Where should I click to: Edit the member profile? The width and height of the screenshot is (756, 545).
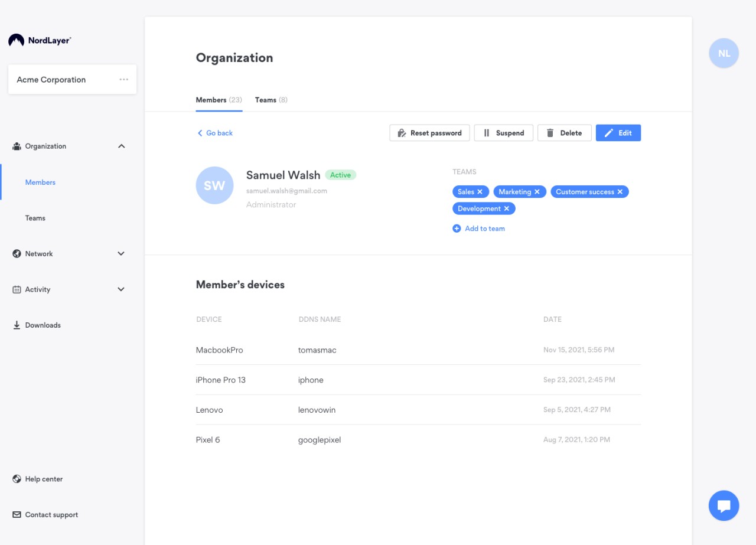pyautogui.click(x=618, y=133)
